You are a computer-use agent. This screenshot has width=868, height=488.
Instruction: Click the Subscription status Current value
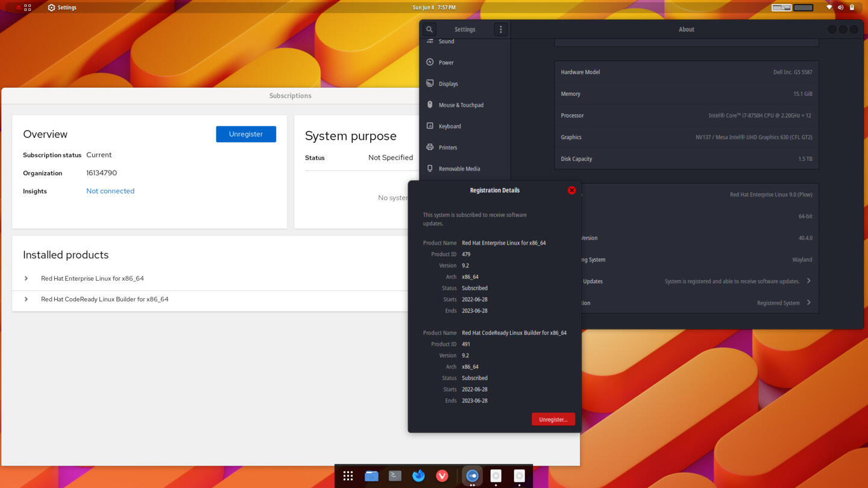pos(99,155)
